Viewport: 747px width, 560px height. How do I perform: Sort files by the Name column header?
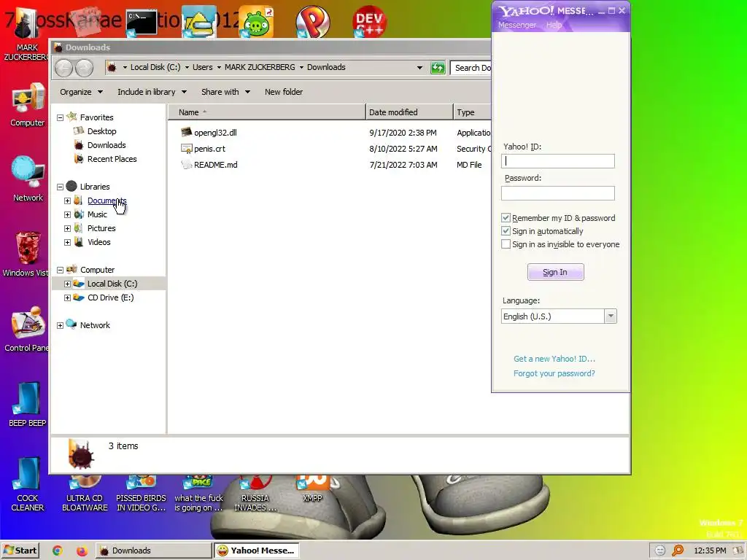267,112
